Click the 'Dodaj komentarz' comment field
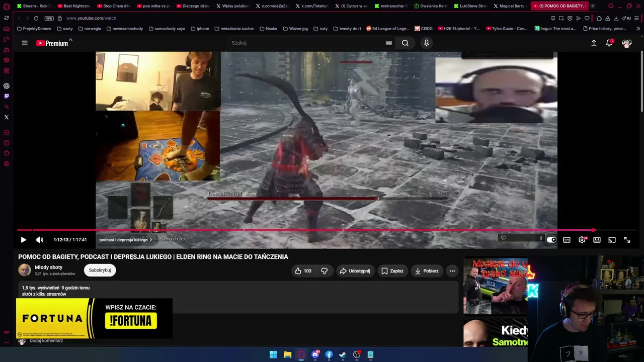The height and width of the screenshot is (362, 644). pos(46,341)
